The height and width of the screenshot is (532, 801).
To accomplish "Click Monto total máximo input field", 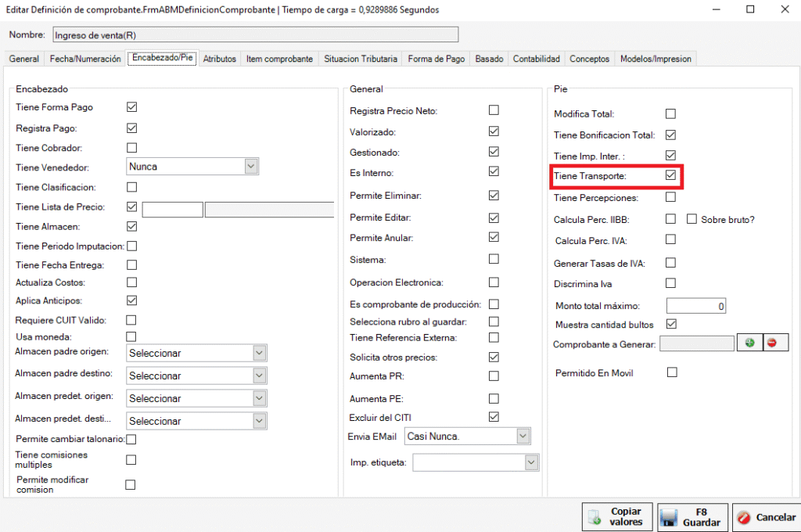I will coord(696,306).
